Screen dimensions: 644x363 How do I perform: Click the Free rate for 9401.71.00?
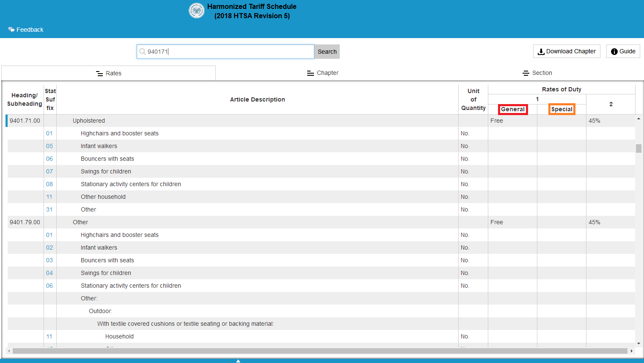(497, 121)
